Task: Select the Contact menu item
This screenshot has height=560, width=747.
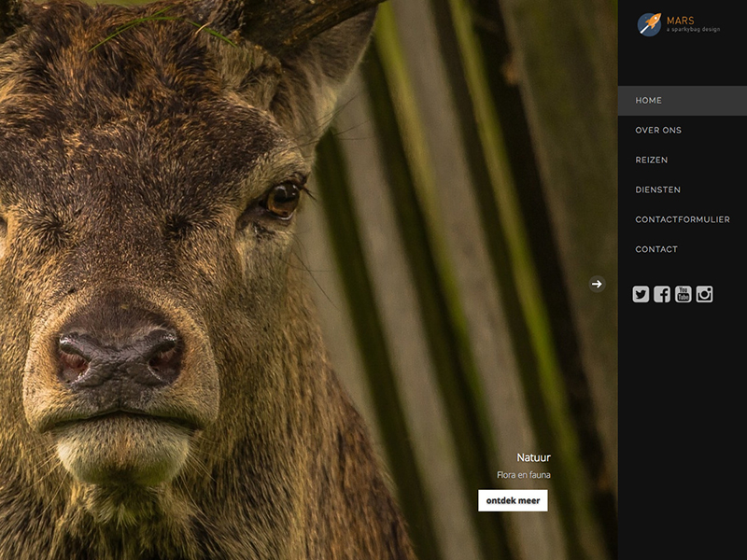Action: click(x=656, y=249)
